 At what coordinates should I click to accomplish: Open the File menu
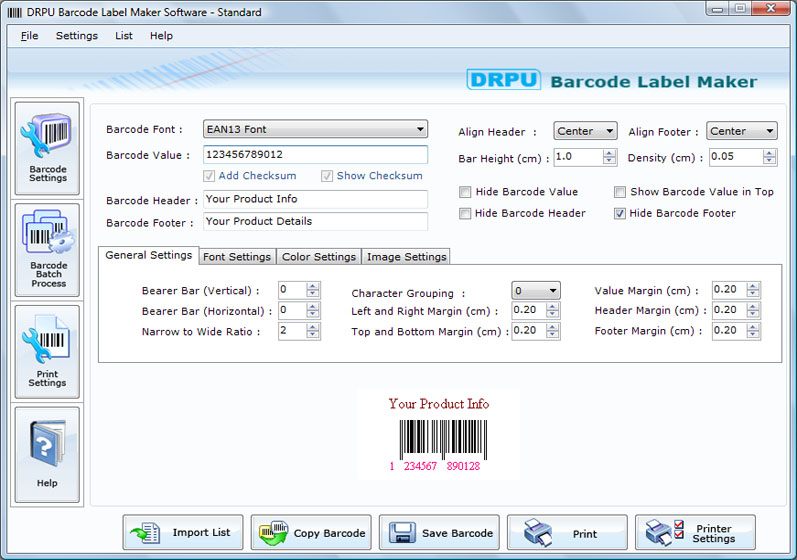[29, 36]
